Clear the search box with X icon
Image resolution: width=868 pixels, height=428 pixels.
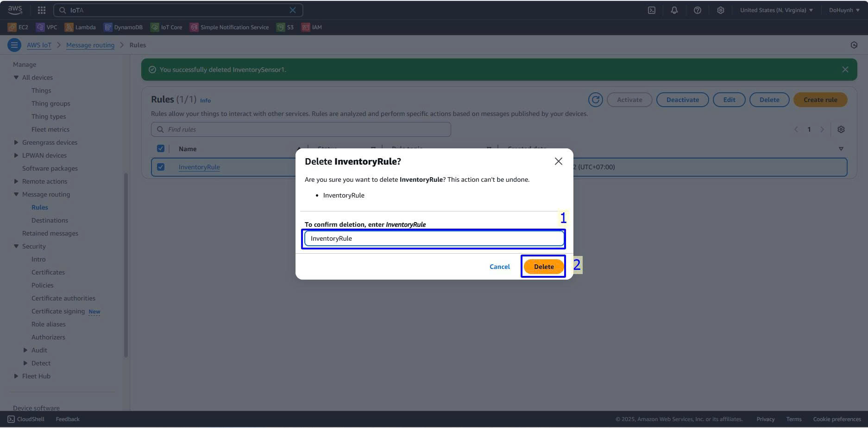[x=293, y=10]
